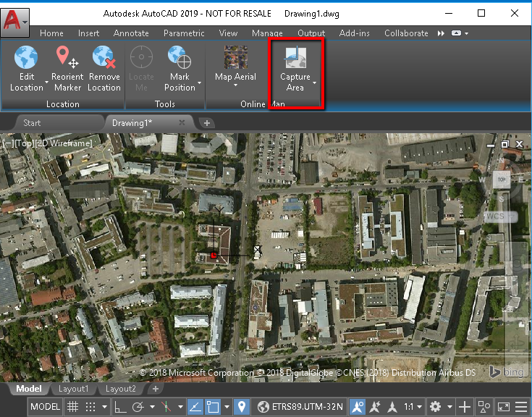532x417 pixels.
Task: Expand the Mark Position dropdown arrow
Action: coord(200,83)
